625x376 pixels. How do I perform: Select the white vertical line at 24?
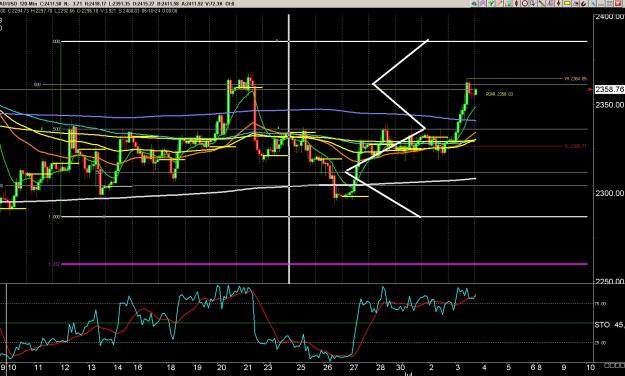289,148
